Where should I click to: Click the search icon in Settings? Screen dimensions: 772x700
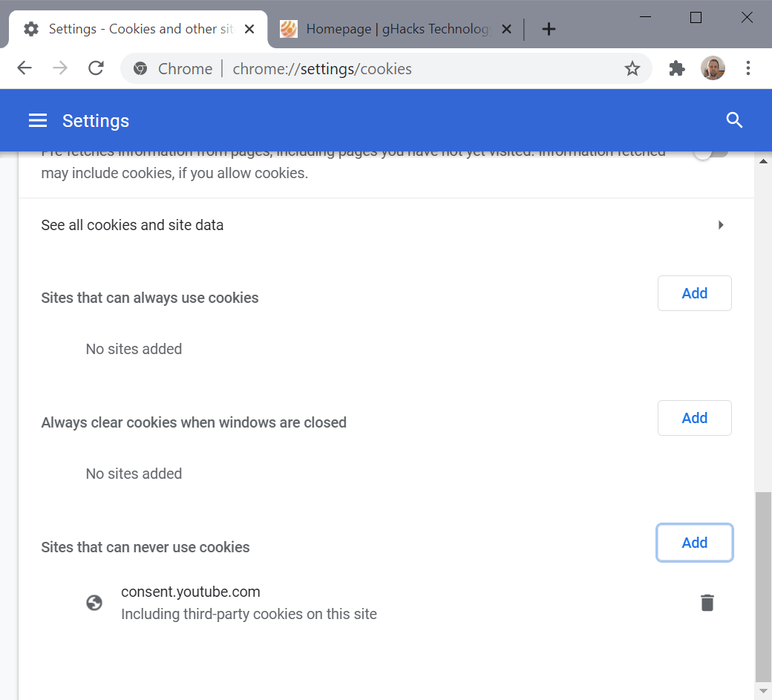tap(734, 120)
